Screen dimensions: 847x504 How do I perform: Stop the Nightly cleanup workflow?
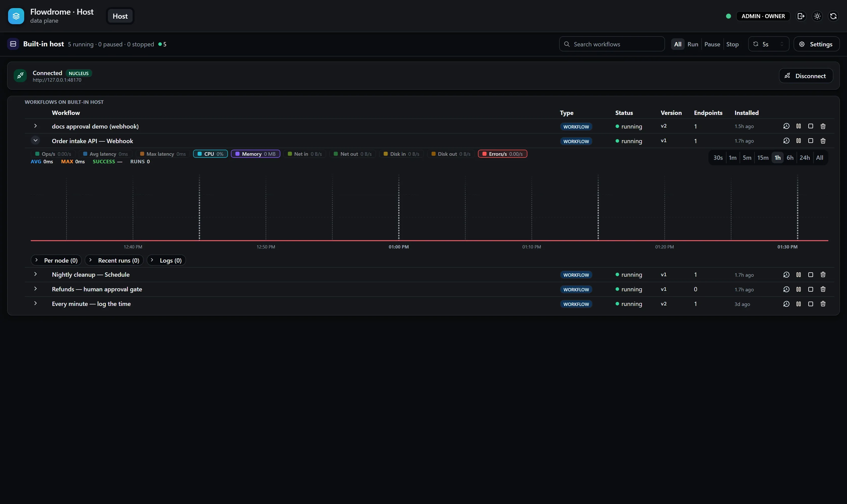811,274
